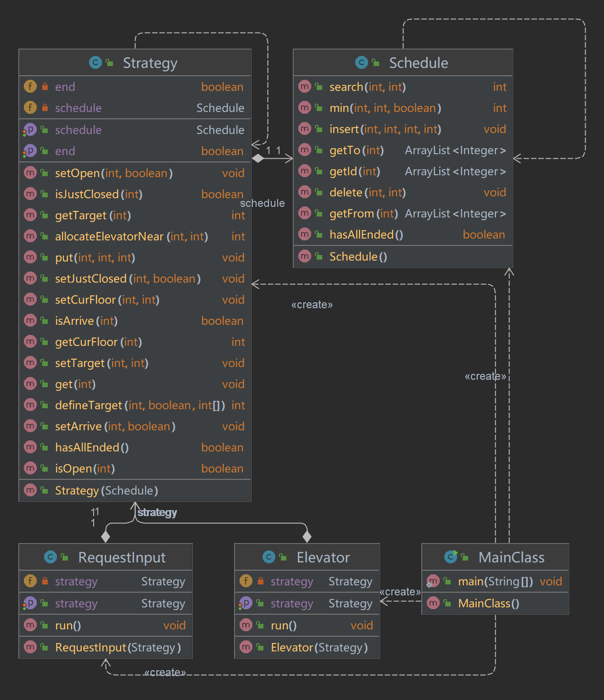Click the class icon beside Schedule title

pos(362,62)
